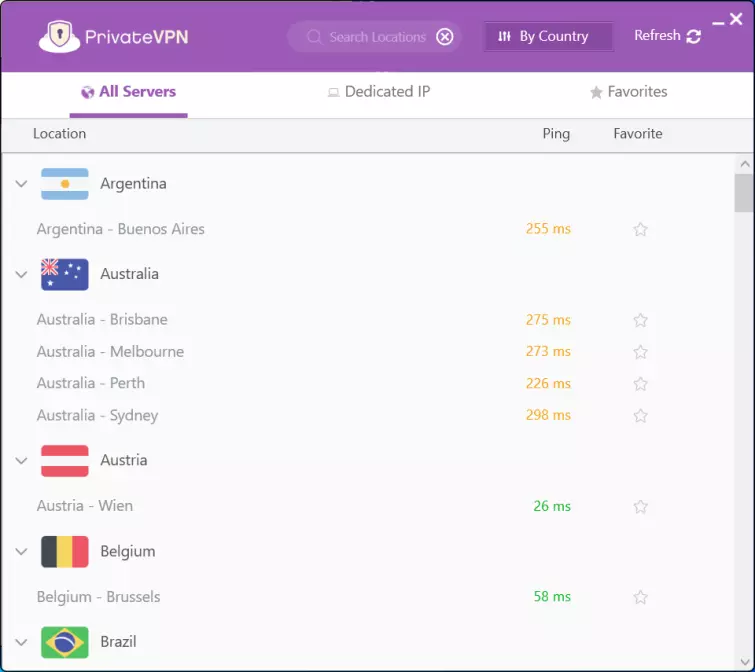Favorite the Argentina - Buenos Aires server

[640, 229]
